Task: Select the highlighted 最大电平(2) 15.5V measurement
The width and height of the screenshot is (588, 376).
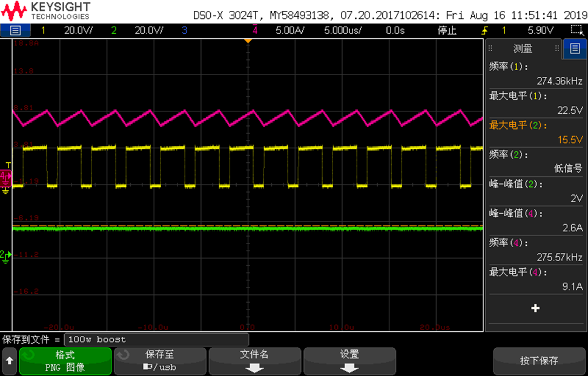Action: 536,133
